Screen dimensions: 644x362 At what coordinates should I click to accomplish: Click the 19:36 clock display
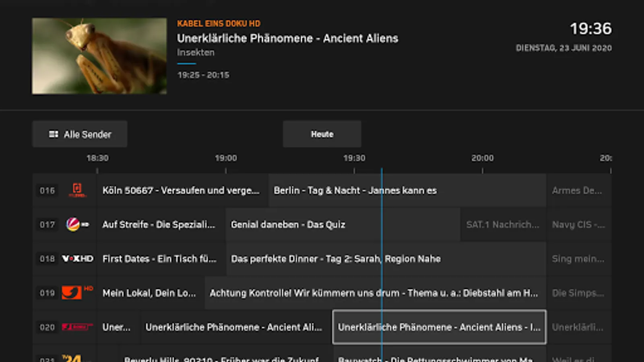[x=591, y=29]
